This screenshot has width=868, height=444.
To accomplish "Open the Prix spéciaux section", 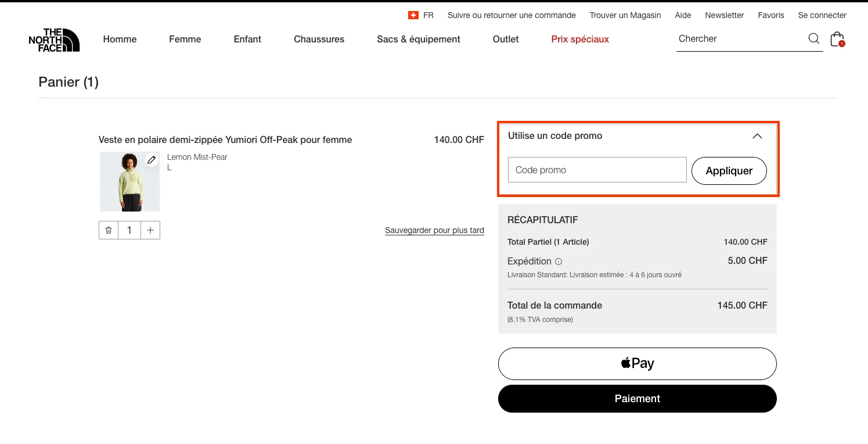I will coord(579,39).
